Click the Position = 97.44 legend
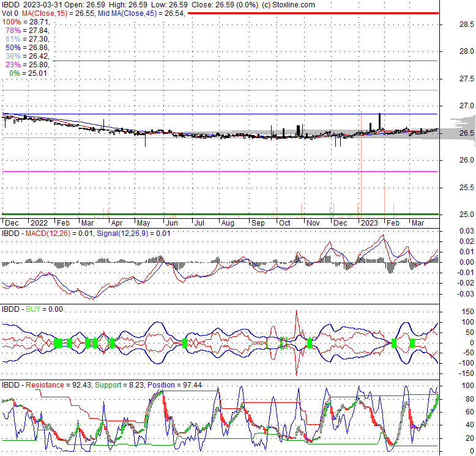Screen dimensions: 476x456 tap(174, 385)
